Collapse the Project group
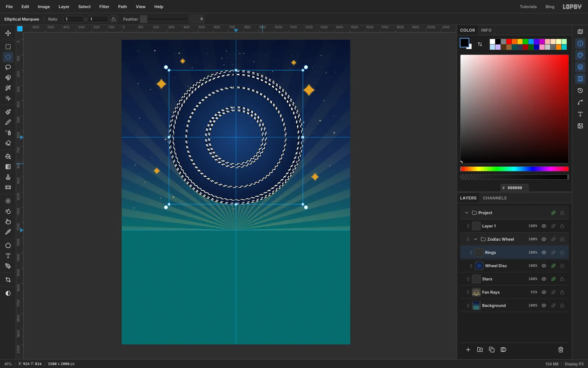588x368 pixels. (467, 213)
